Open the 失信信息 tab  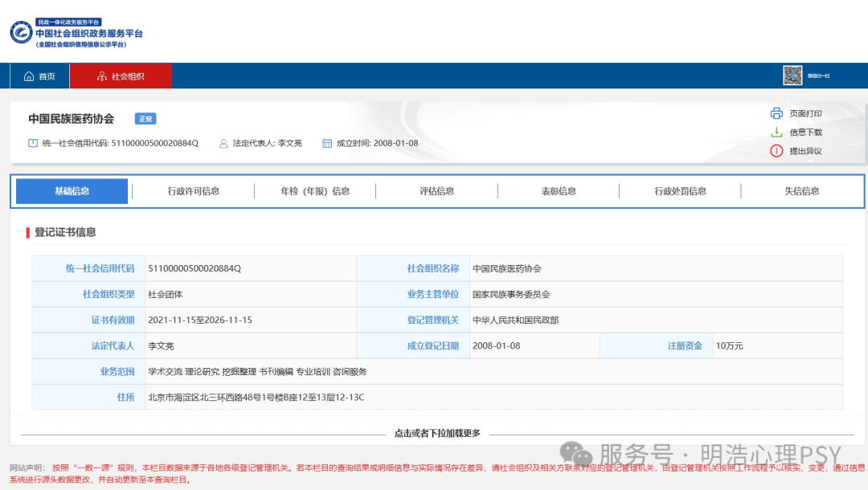[x=801, y=191]
